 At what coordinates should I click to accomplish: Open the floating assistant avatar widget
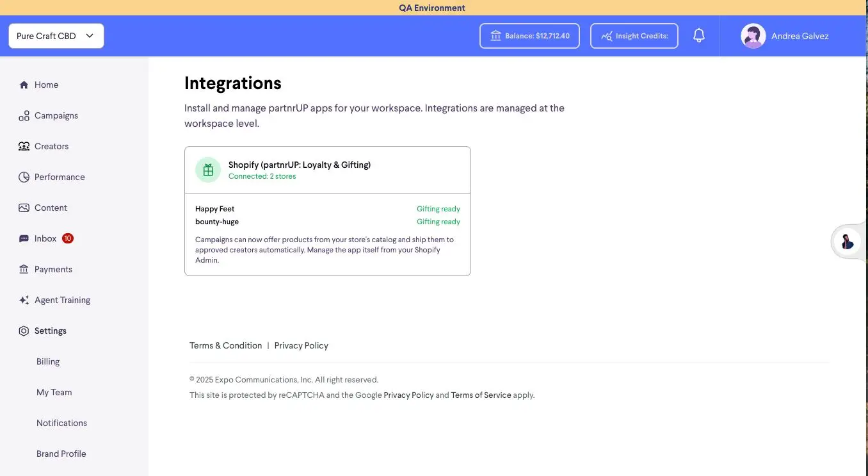pyautogui.click(x=848, y=242)
